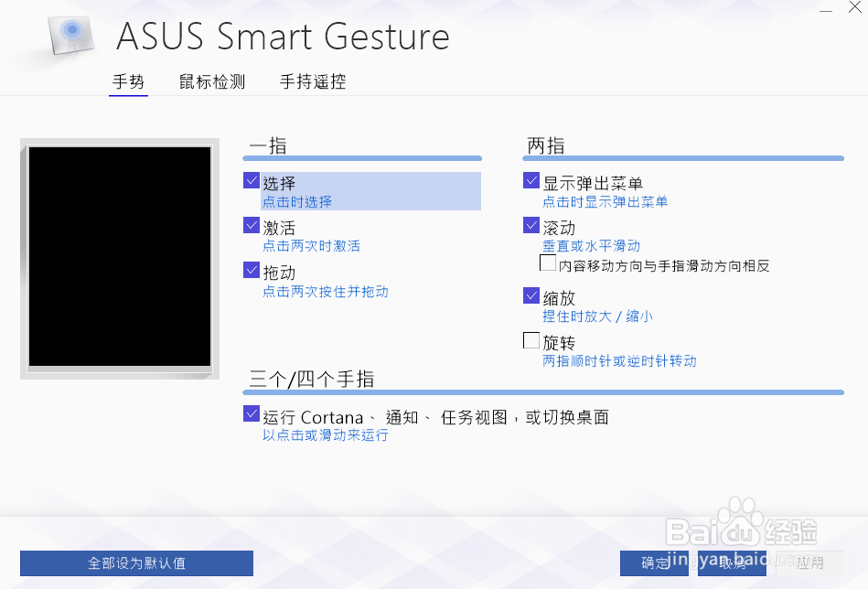Click the 垂直或水平滑动 link
This screenshot has height=589, width=868.
[591, 246]
